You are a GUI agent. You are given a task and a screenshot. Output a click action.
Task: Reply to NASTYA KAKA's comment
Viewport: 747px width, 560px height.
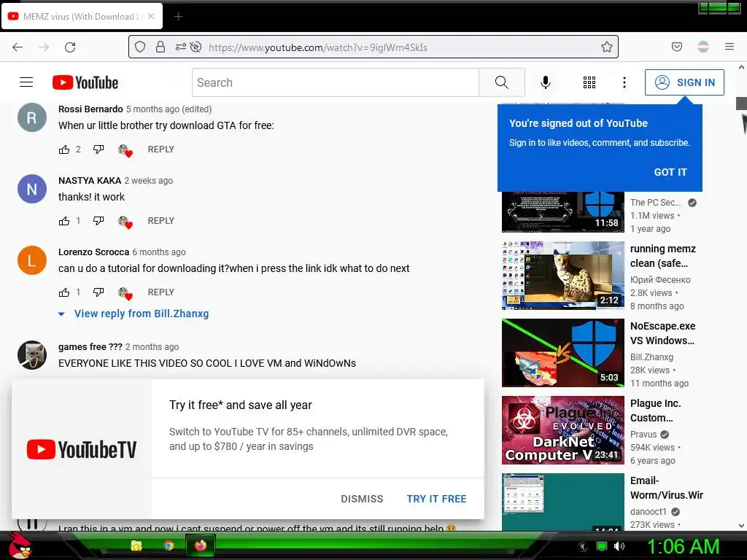[x=161, y=220]
